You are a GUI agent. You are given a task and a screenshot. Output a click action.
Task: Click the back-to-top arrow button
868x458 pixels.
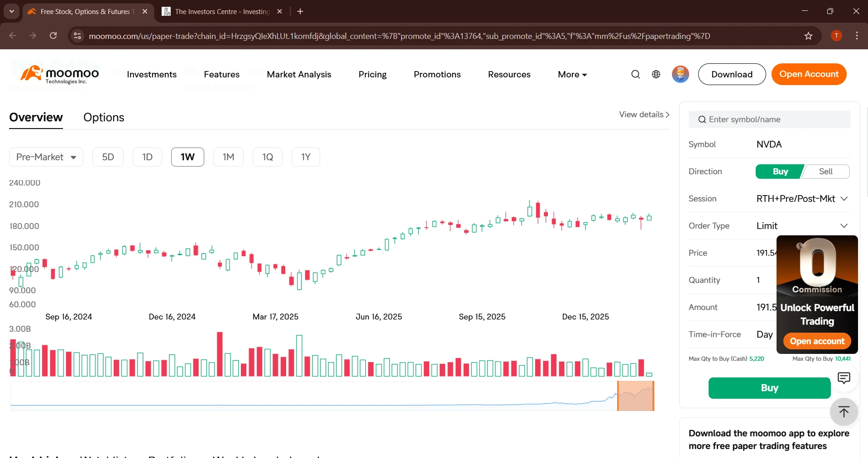tap(844, 412)
